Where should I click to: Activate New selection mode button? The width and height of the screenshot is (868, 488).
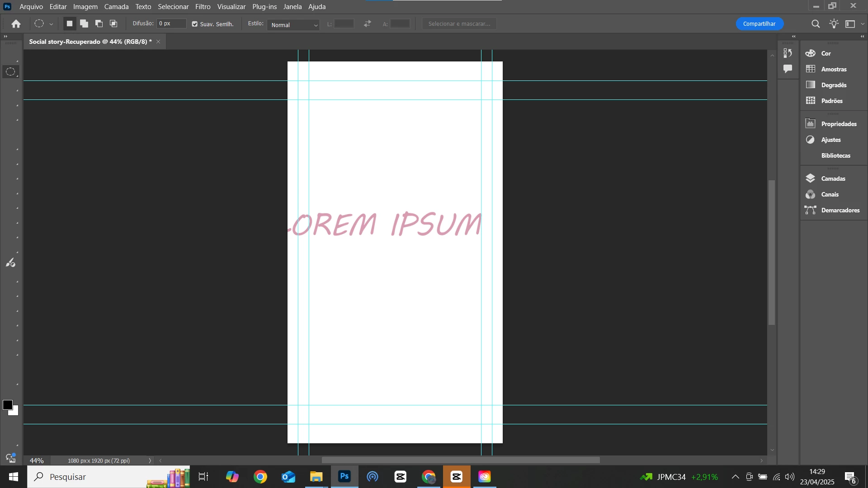click(70, 24)
